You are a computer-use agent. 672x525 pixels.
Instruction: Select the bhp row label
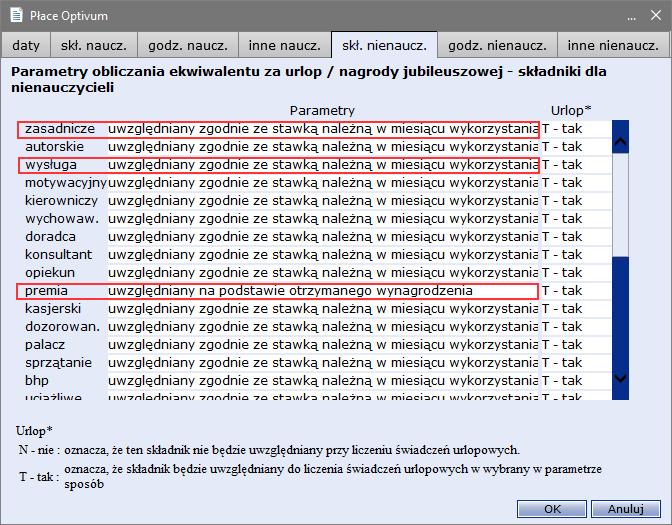[37, 381]
